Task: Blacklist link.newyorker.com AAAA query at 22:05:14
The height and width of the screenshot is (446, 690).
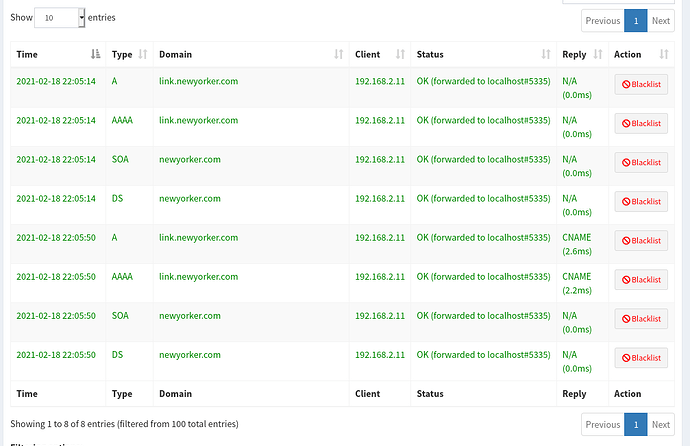Action: (641, 123)
